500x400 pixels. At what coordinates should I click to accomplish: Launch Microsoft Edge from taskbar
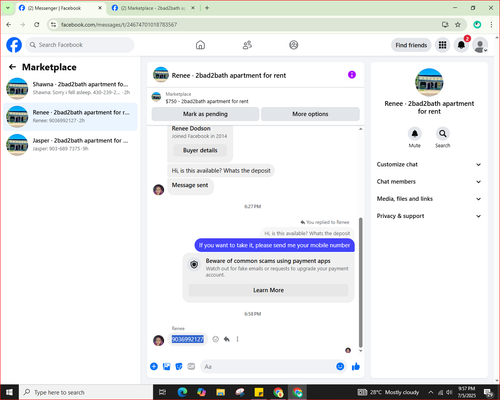tap(182, 392)
